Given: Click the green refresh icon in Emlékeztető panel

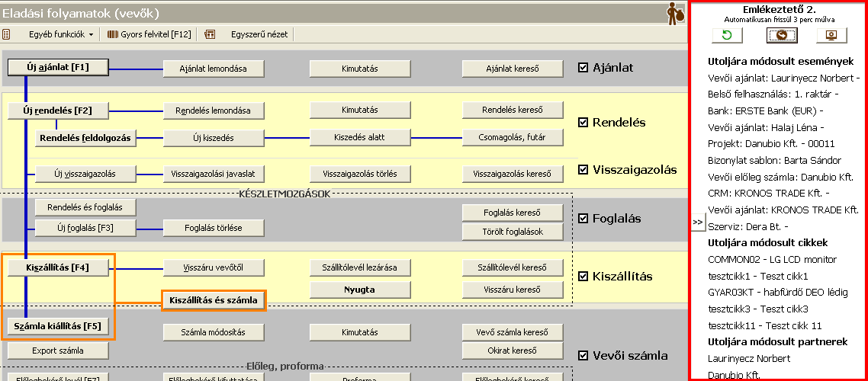Looking at the screenshot, I should click(x=727, y=35).
